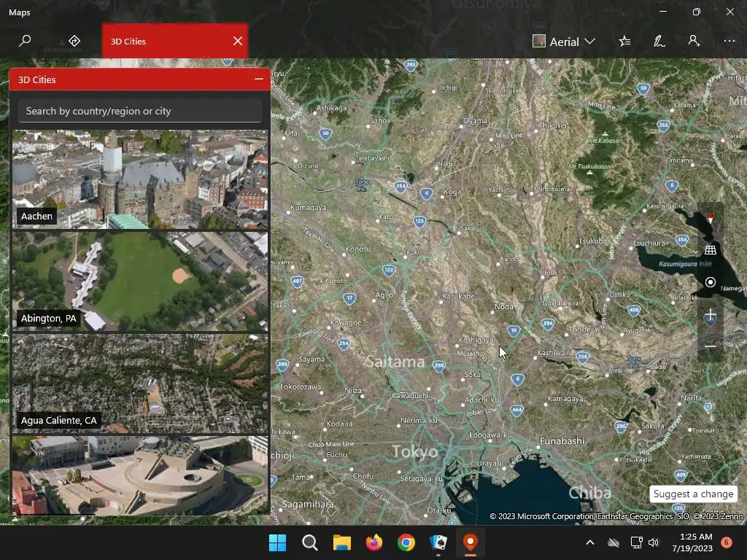Open the Abington, PA city thumbnail
The height and width of the screenshot is (560, 747).
point(140,281)
